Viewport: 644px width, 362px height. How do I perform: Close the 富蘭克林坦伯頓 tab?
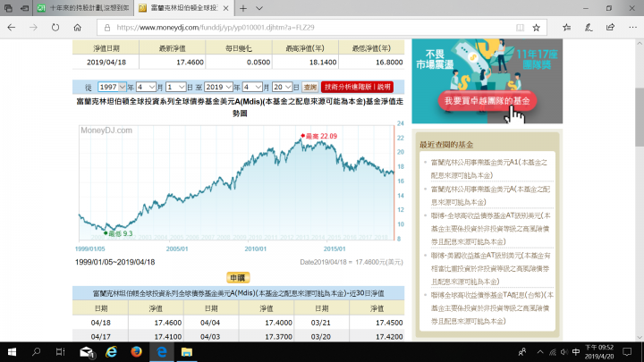226,8
